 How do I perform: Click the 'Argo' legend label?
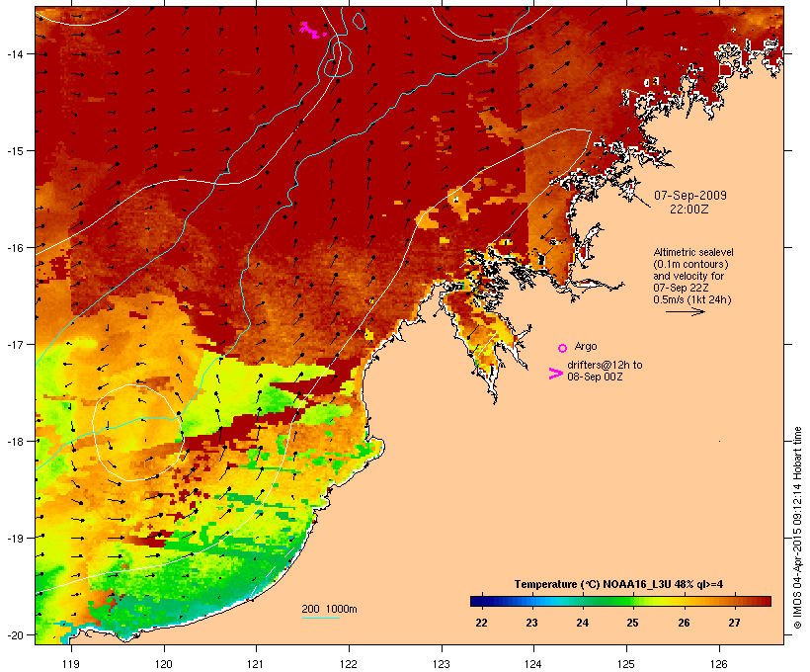[586, 346]
